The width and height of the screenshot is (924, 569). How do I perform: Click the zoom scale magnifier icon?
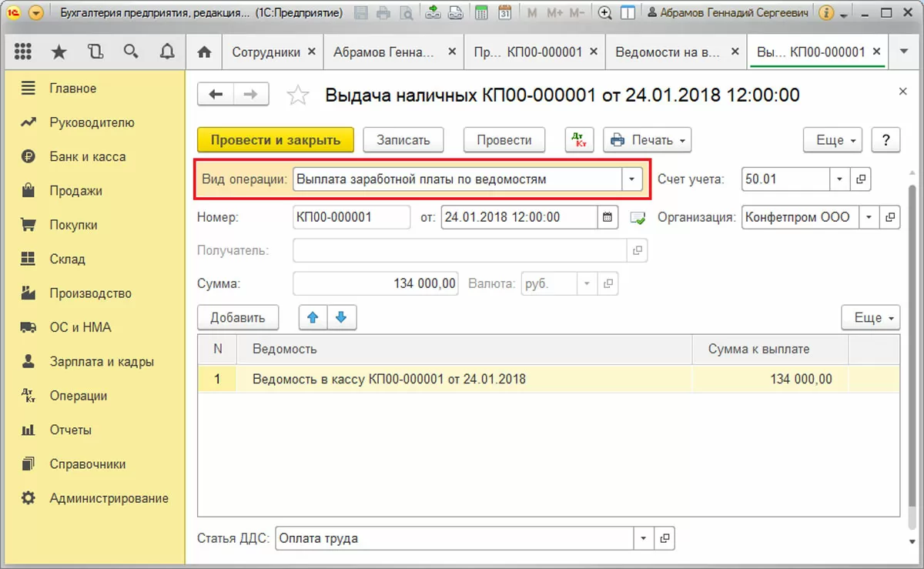(x=606, y=13)
